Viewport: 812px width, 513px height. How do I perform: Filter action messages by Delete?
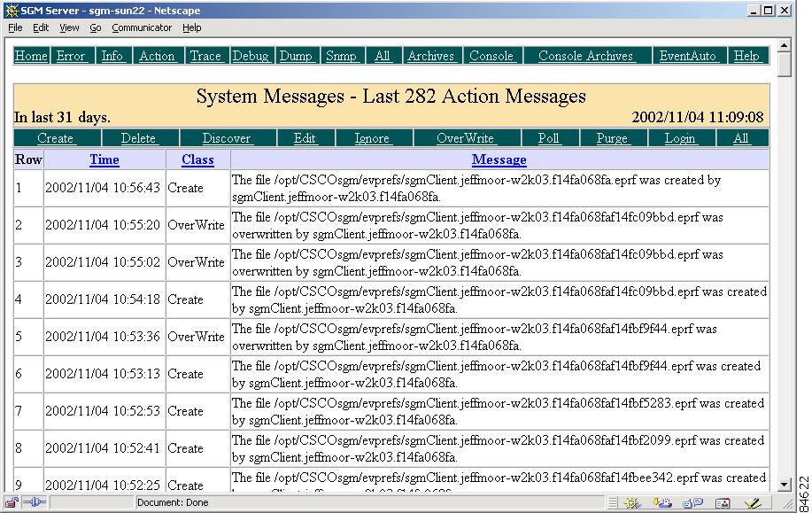(x=138, y=138)
